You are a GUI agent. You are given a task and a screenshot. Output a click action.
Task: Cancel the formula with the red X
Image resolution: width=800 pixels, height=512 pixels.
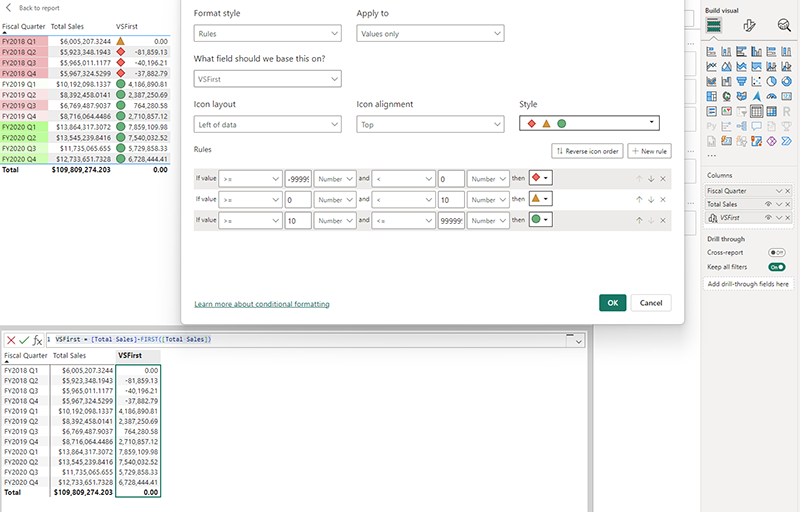point(11,340)
